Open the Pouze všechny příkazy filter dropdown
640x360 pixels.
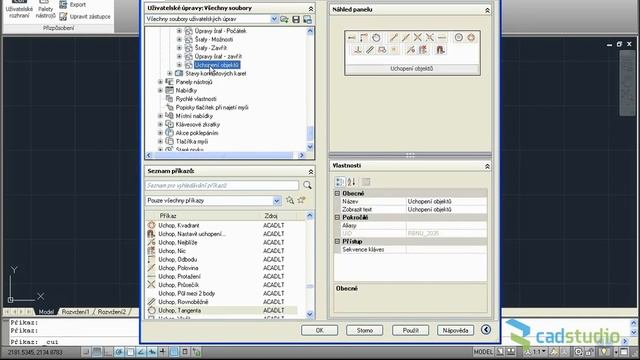(x=277, y=200)
